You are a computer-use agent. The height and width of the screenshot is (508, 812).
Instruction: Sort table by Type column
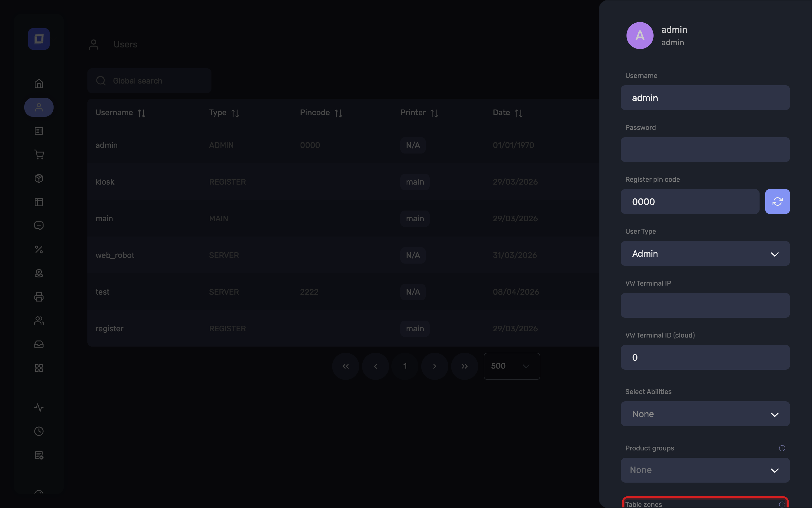click(235, 113)
